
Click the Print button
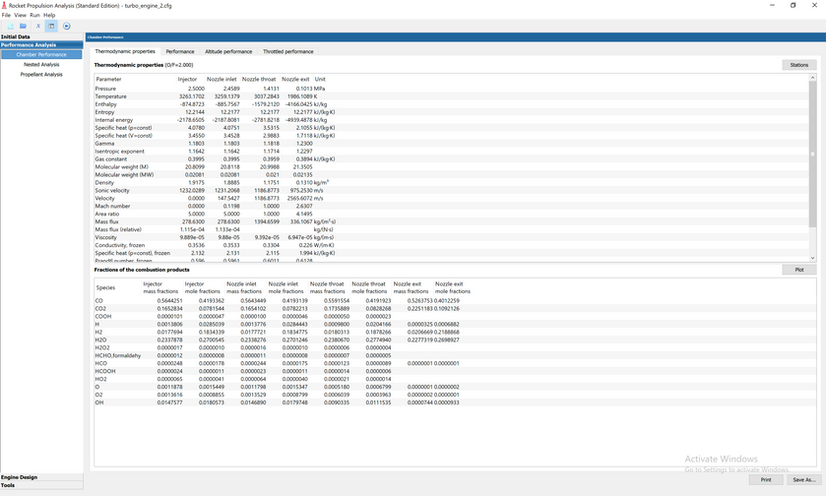click(766, 480)
